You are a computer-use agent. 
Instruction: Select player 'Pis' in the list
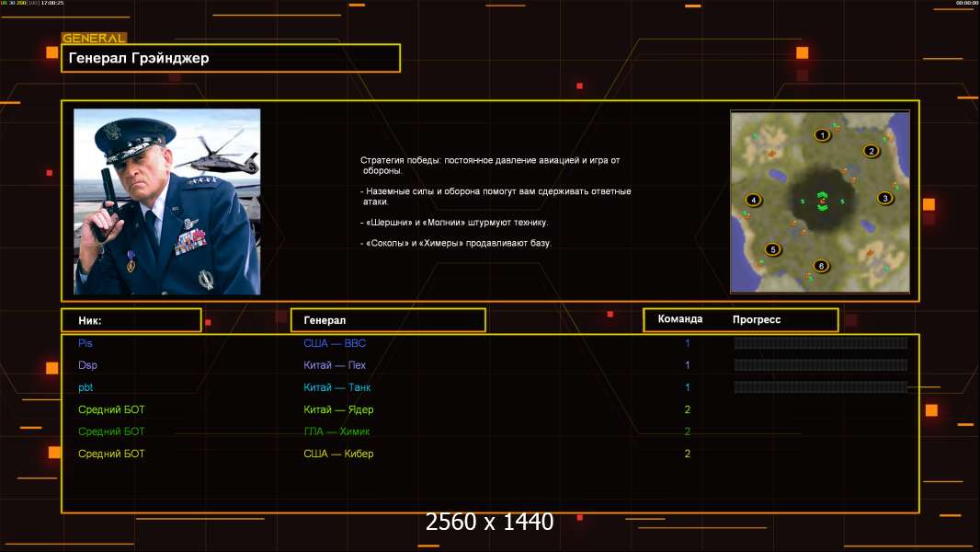(85, 343)
